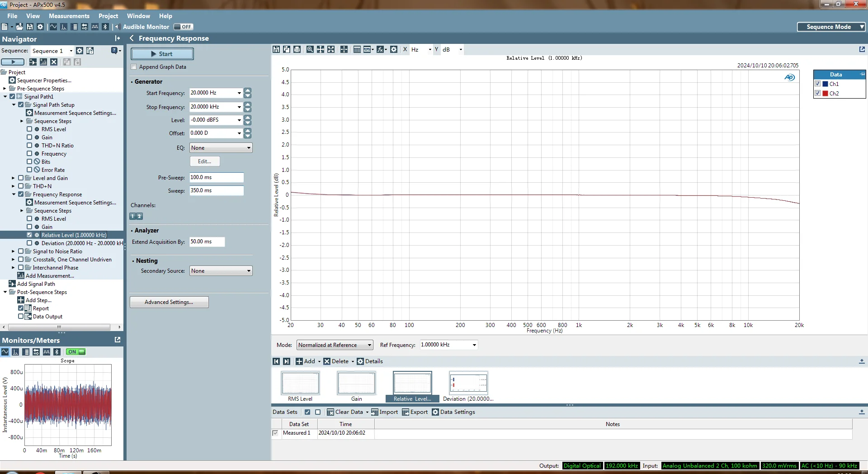Expand the Signal to Noise Ratio tree node

[13, 251]
